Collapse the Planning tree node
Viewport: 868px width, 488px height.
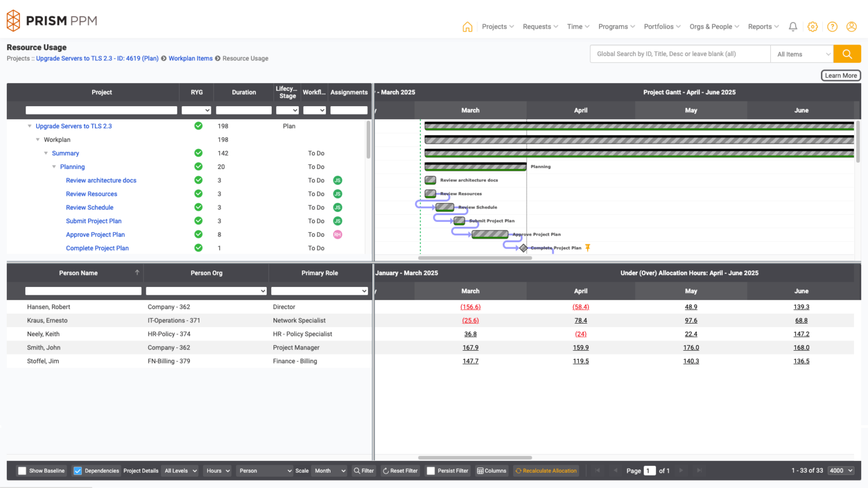tap(54, 167)
